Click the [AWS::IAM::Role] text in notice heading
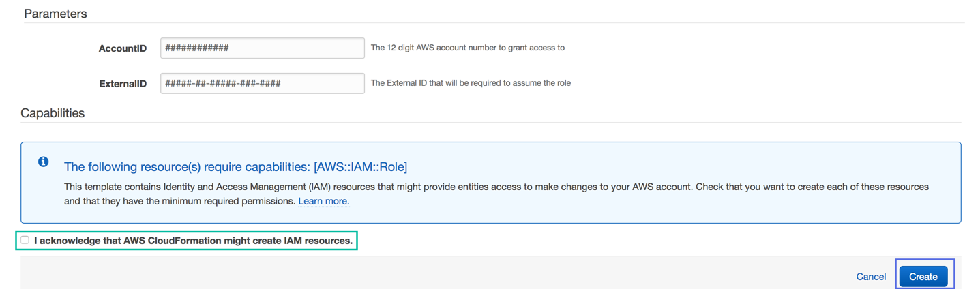This screenshot has width=980, height=289. click(x=360, y=167)
